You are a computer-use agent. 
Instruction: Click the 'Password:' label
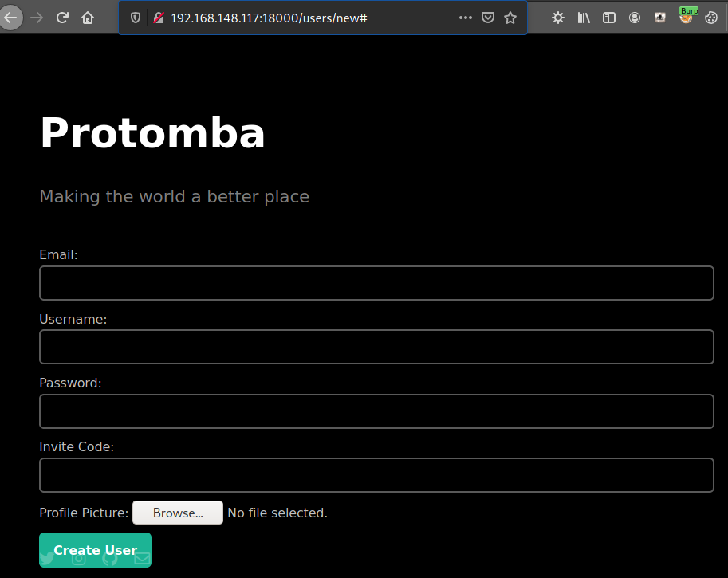pyautogui.click(x=71, y=383)
